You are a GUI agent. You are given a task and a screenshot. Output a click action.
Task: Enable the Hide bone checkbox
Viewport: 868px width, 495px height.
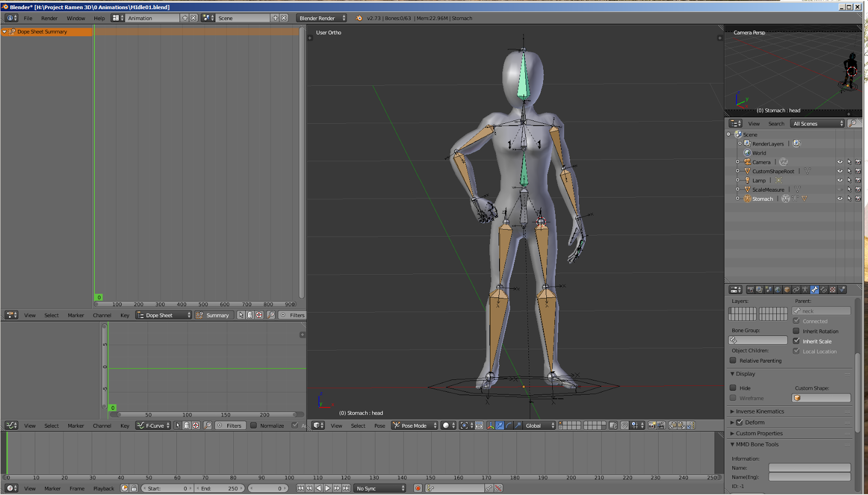pos(733,388)
